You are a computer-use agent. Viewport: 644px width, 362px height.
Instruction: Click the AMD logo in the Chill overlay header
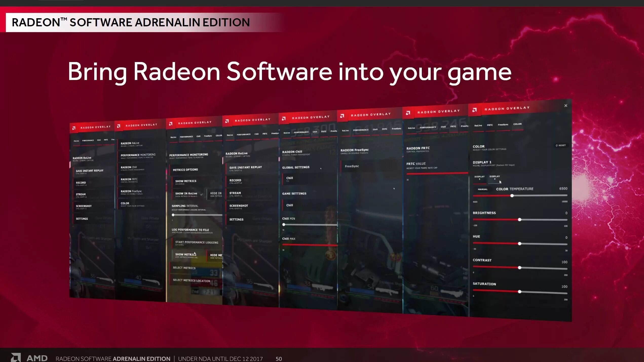pyautogui.click(x=284, y=118)
